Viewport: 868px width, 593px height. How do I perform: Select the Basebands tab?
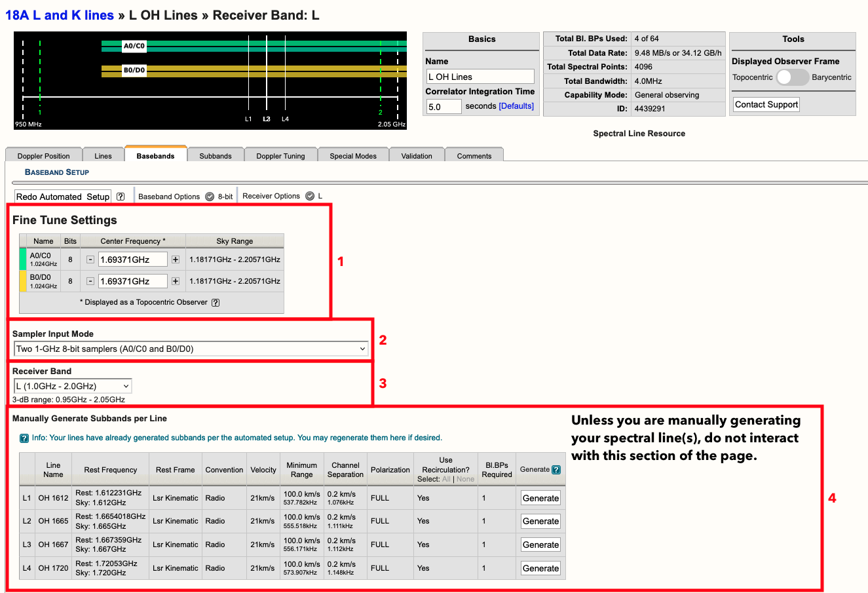tap(156, 155)
